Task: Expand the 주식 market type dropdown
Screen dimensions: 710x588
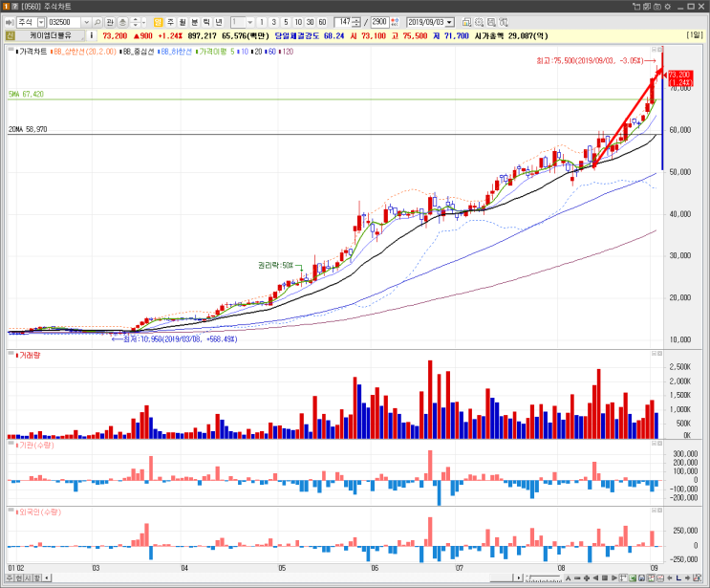Action: (41, 22)
